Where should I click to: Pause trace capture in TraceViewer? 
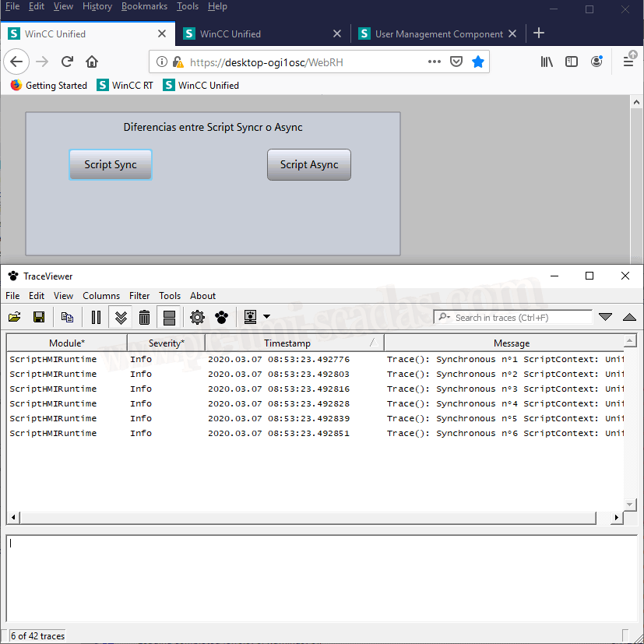(x=96, y=317)
